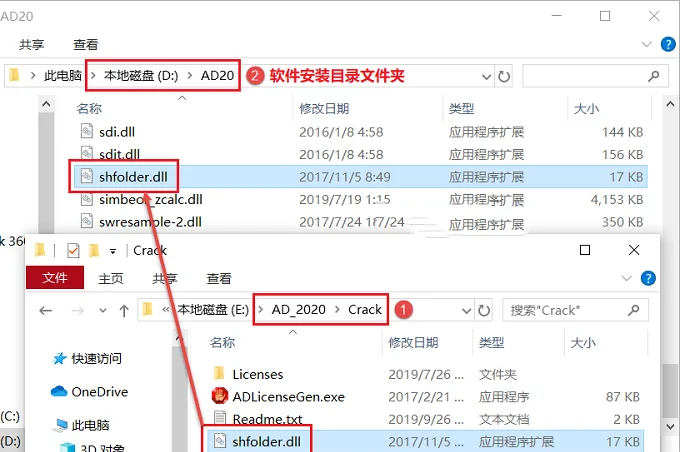Open the quick access toolbar dropdown in Crack window
Image resolution: width=680 pixels, height=452 pixels.
tap(113, 251)
